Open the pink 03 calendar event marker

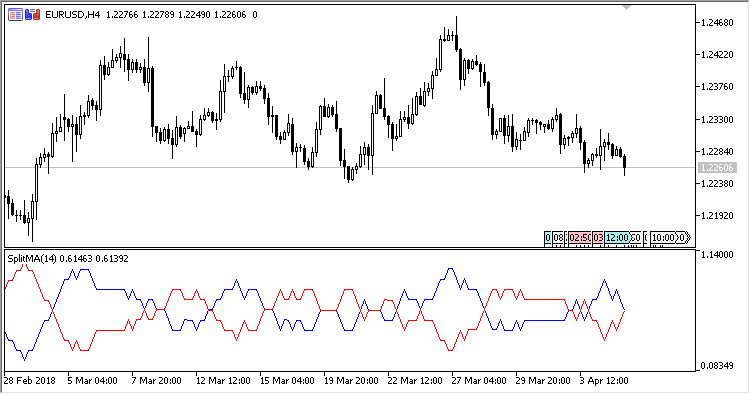(x=598, y=238)
